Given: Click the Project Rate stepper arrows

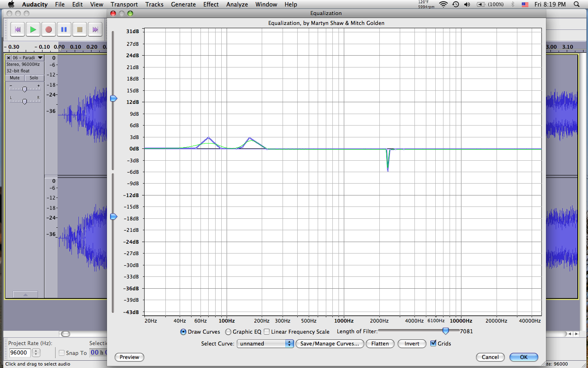Looking at the screenshot, I should [36, 352].
